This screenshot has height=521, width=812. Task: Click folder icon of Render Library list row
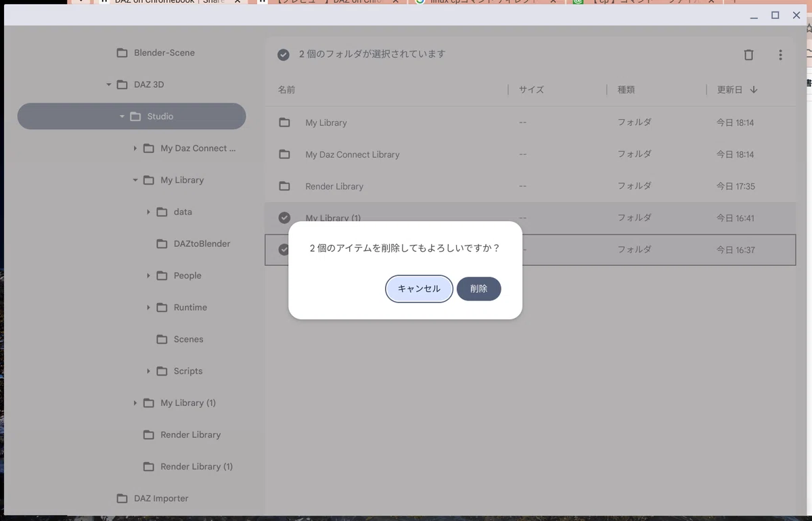[x=284, y=186]
